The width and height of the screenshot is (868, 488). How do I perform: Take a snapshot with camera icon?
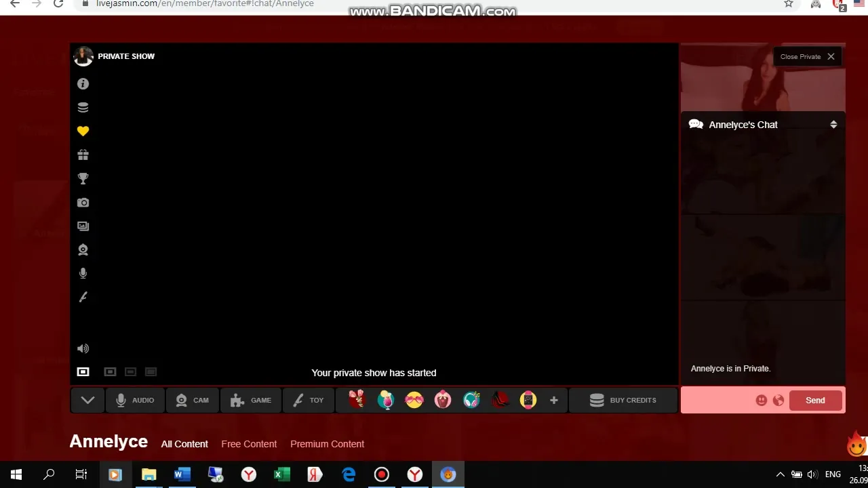[83, 203]
